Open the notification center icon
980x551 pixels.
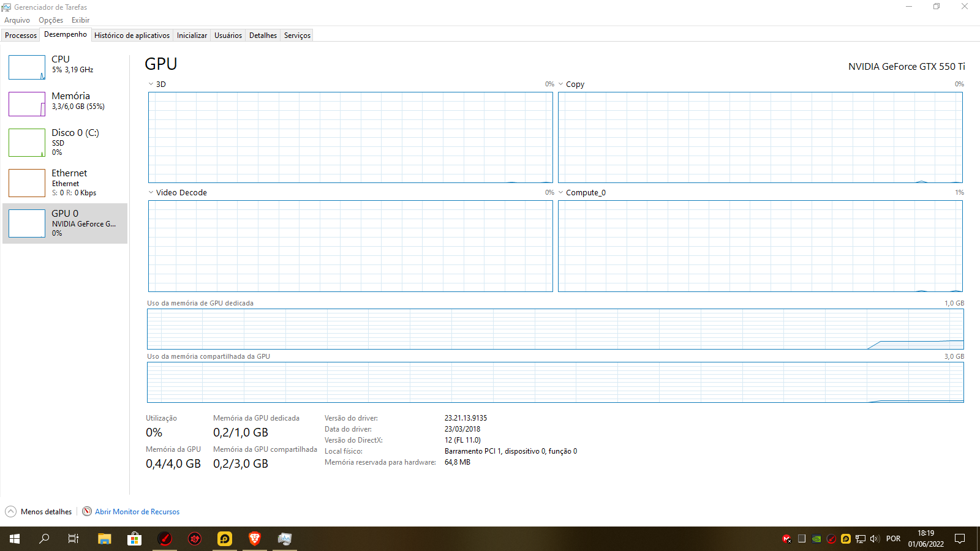click(x=960, y=539)
